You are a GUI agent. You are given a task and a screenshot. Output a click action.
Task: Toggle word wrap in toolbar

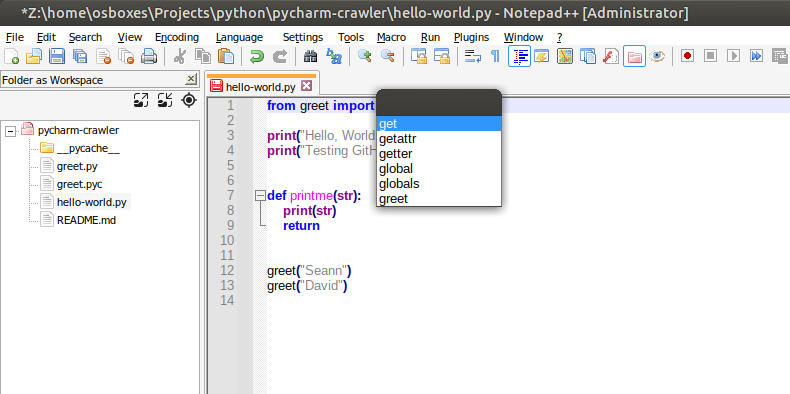click(x=473, y=56)
